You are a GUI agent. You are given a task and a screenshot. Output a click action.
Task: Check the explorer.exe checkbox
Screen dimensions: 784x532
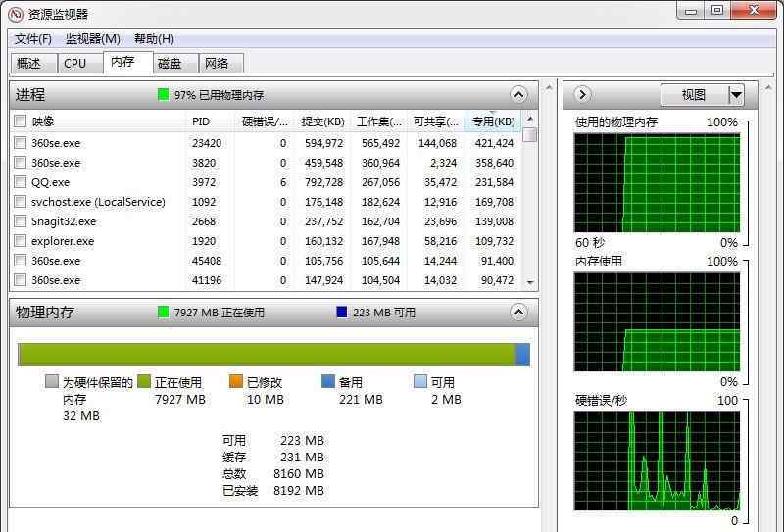(20, 241)
